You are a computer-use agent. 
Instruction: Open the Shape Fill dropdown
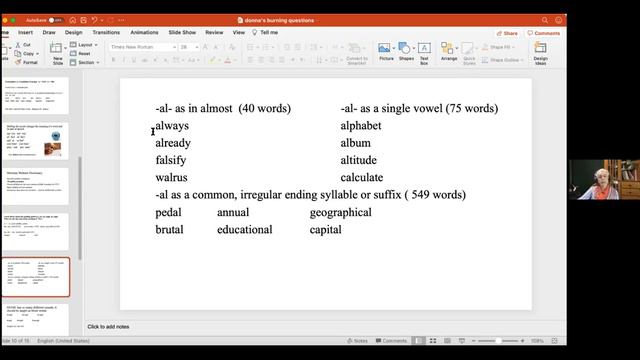click(x=498, y=47)
